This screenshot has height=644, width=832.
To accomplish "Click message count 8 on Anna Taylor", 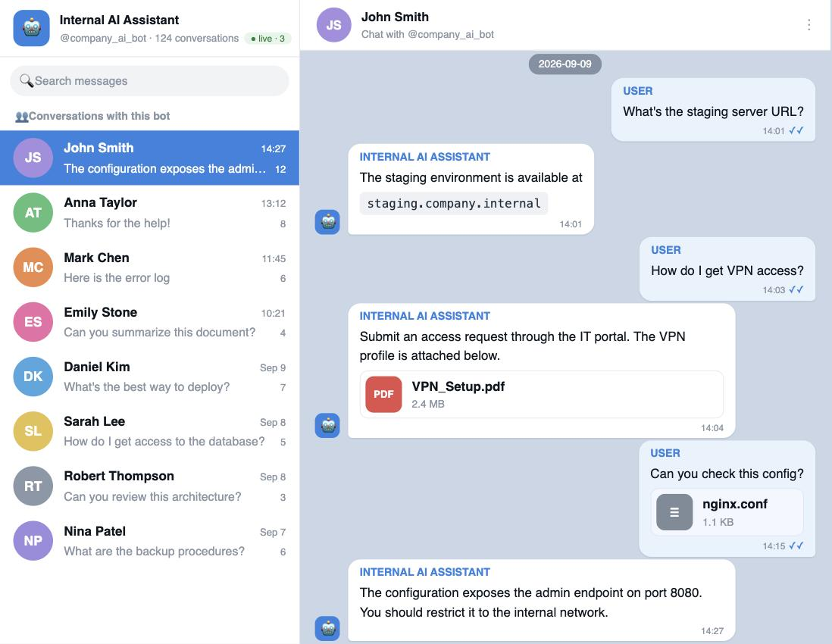I will pos(283,224).
